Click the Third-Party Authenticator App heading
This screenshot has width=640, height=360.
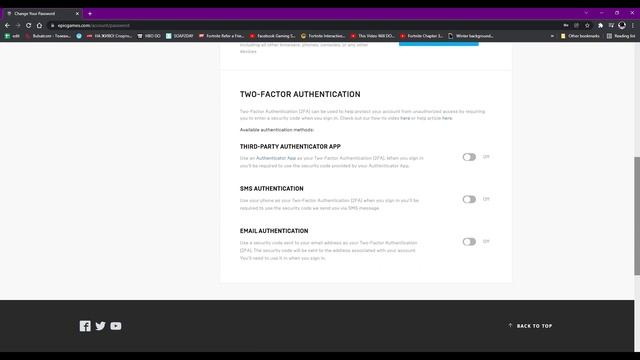pyautogui.click(x=290, y=146)
